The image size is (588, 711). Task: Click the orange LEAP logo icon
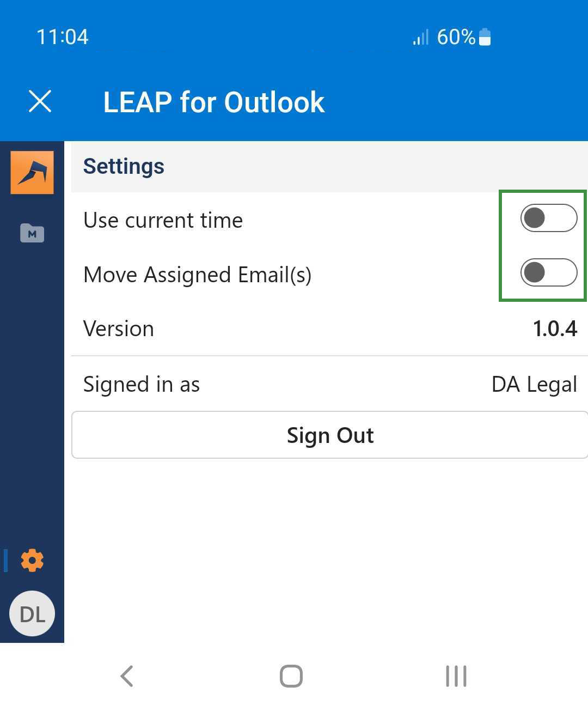tap(32, 173)
